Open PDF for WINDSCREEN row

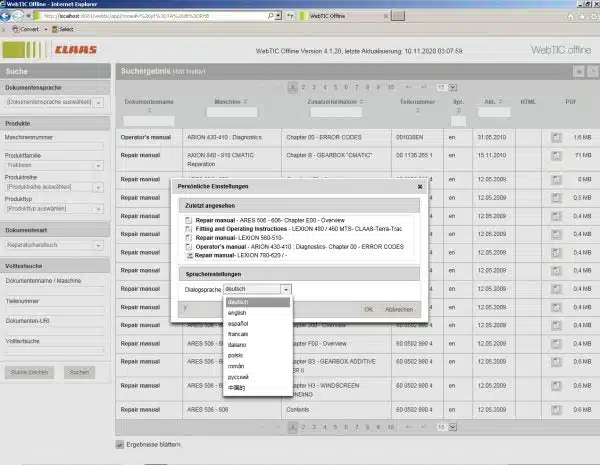[x=556, y=386]
